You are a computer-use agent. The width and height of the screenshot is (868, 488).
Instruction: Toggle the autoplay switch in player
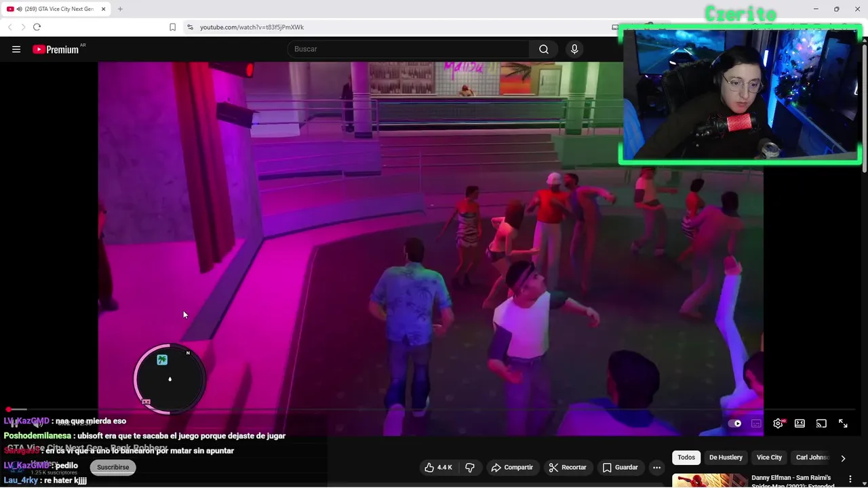click(x=735, y=424)
